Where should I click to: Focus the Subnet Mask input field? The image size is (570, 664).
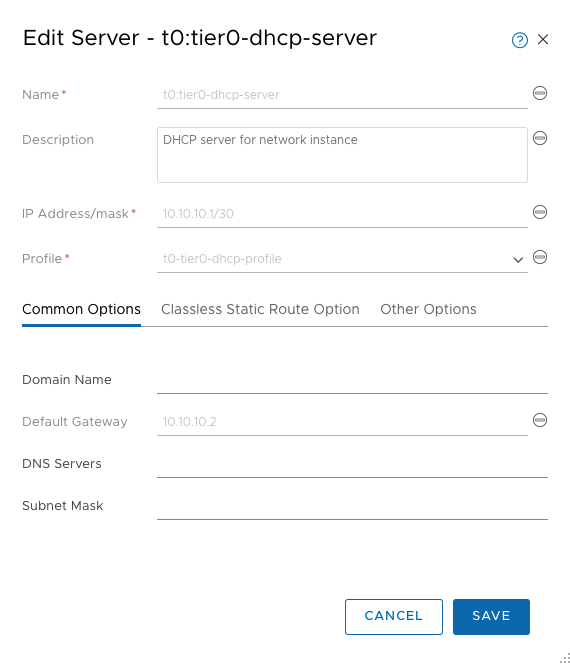point(352,506)
